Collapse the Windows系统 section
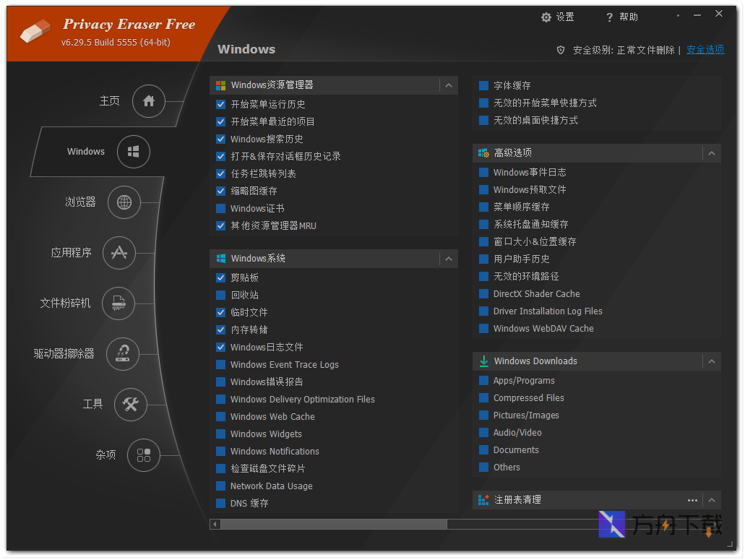The height and width of the screenshot is (560, 745). tap(449, 259)
